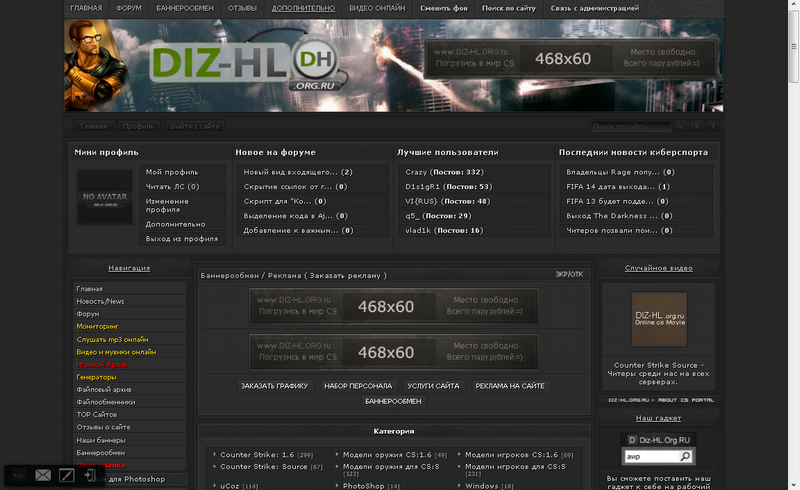Click the question mark help icon
The height and width of the screenshot is (490, 800).
tap(713, 126)
